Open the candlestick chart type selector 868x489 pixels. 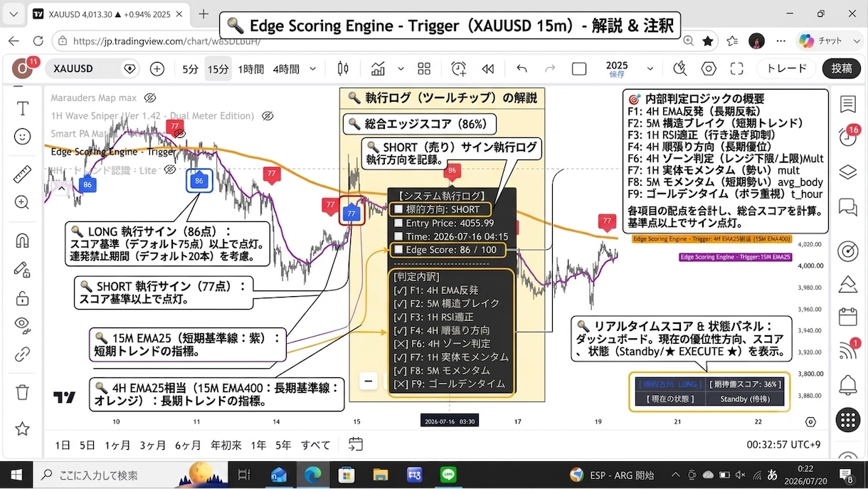(343, 69)
